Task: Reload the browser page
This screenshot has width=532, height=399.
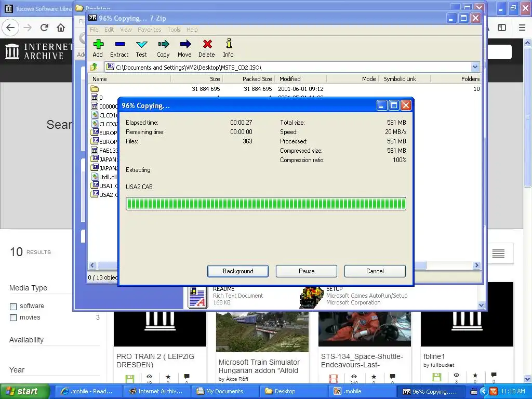Action: pyautogui.click(x=44, y=28)
